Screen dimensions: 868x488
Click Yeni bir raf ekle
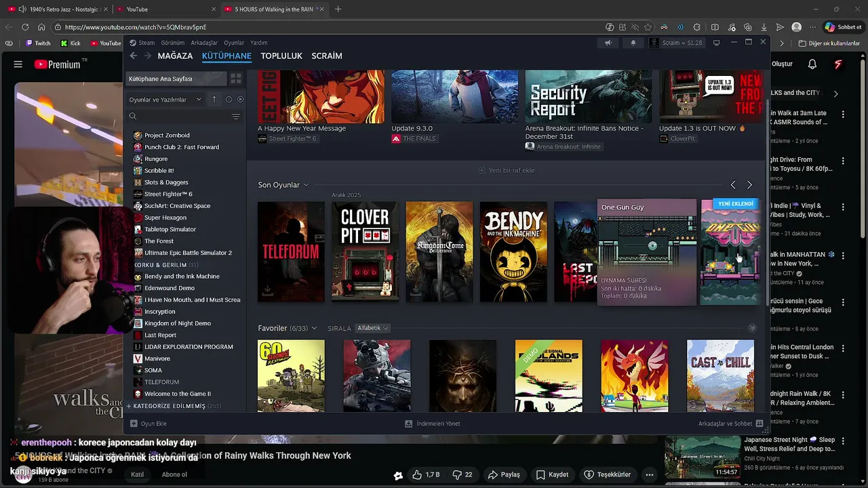[x=507, y=170]
